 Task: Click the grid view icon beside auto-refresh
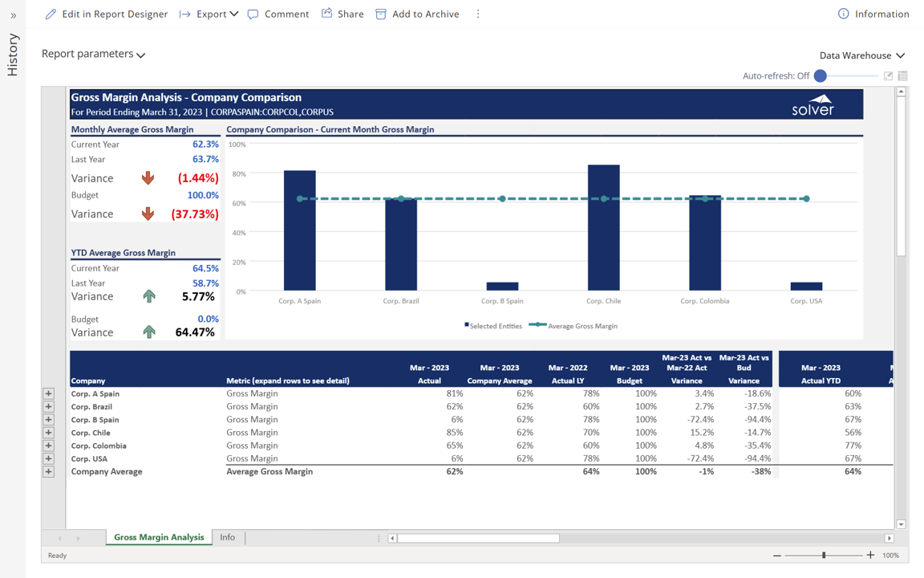point(903,76)
